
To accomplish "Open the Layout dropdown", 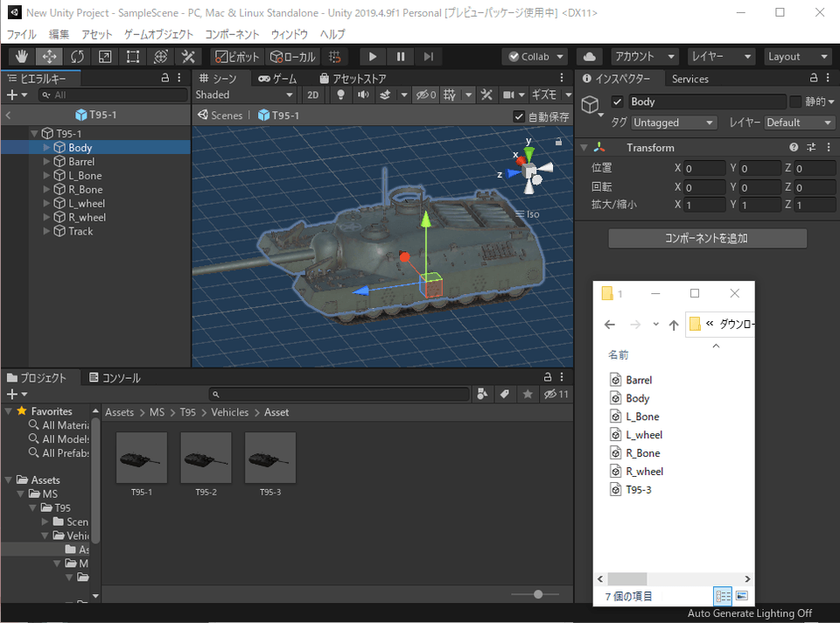I will click(x=797, y=56).
